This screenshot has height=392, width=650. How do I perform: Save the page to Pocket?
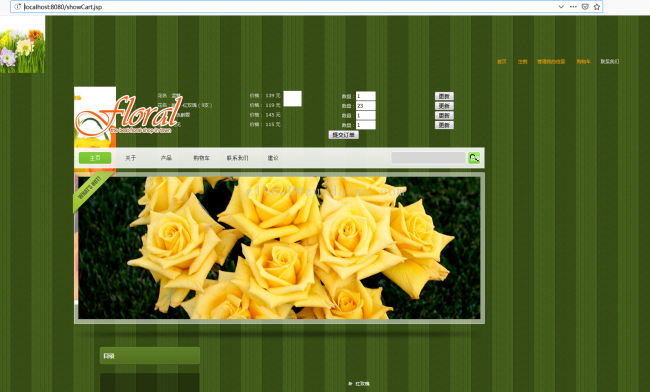[585, 7]
